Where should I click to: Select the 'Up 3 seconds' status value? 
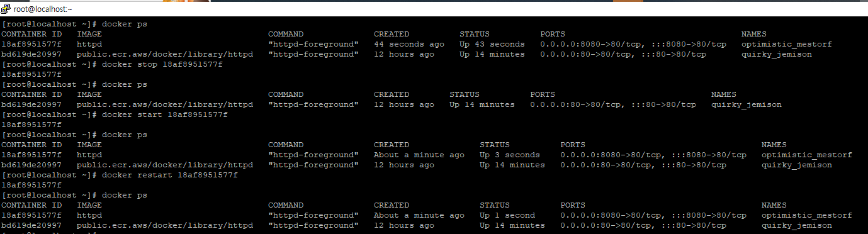pyautogui.click(x=510, y=155)
